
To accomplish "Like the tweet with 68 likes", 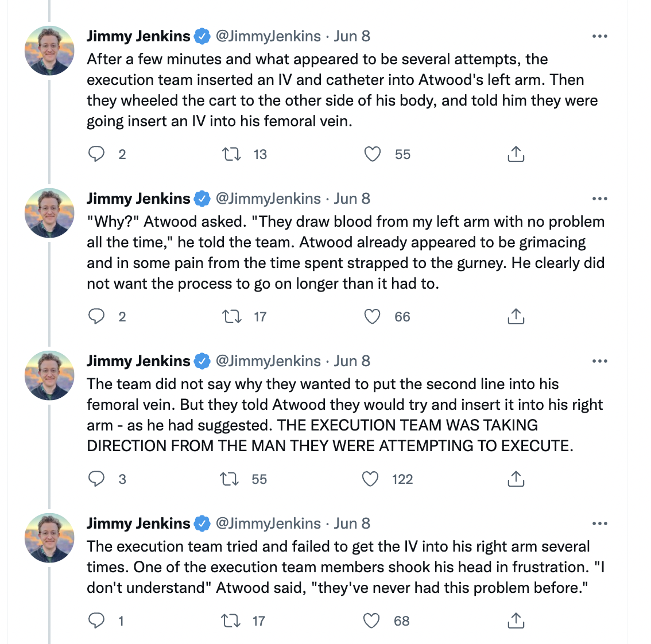I will coord(372,620).
